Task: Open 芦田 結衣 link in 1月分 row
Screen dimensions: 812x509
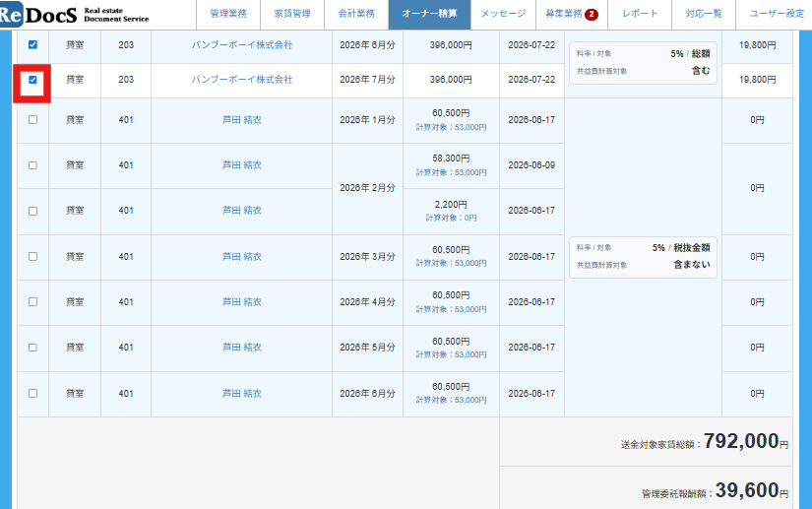Action: tap(242, 119)
